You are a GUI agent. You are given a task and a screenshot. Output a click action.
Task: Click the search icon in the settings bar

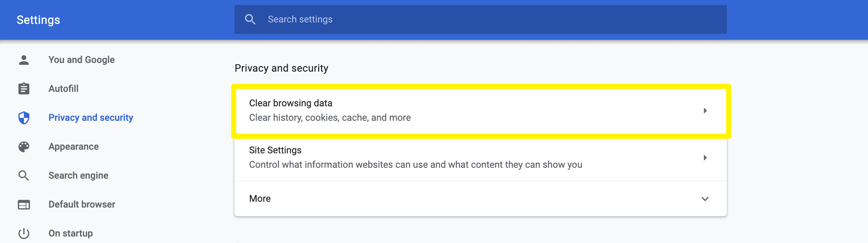coord(250,19)
